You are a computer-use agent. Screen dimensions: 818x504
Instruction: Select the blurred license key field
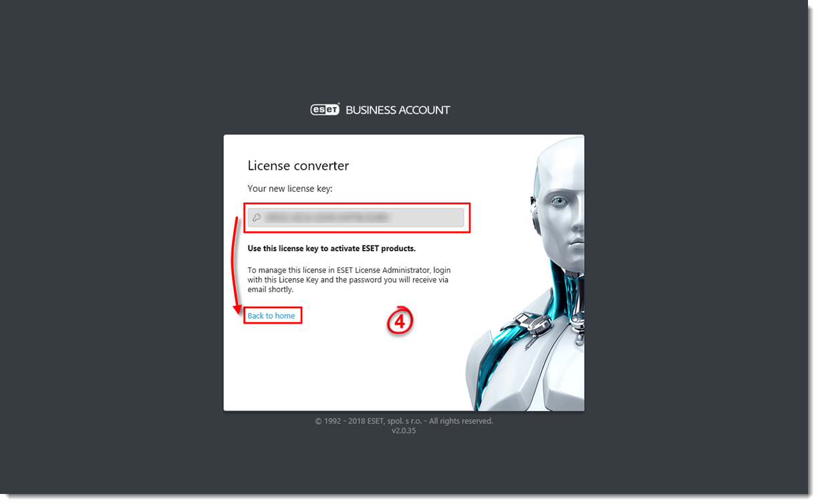356,217
